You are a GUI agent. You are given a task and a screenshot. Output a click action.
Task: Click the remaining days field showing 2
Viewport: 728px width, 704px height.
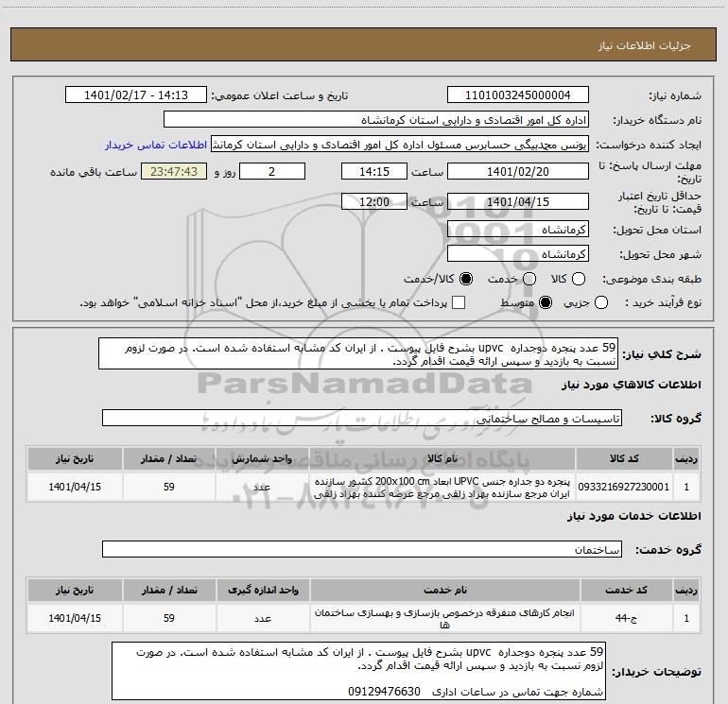pyautogui.click(x=272, y=172)
